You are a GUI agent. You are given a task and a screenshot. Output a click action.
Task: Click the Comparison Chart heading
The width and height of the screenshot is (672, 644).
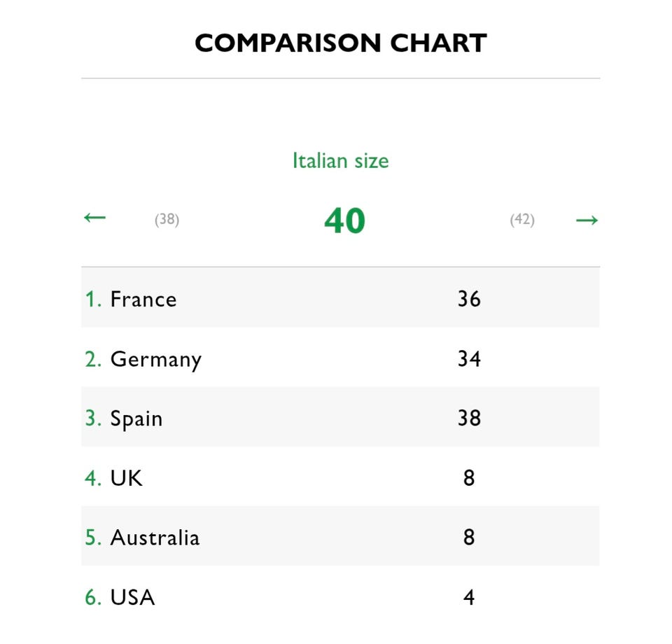tap(340, 43)
